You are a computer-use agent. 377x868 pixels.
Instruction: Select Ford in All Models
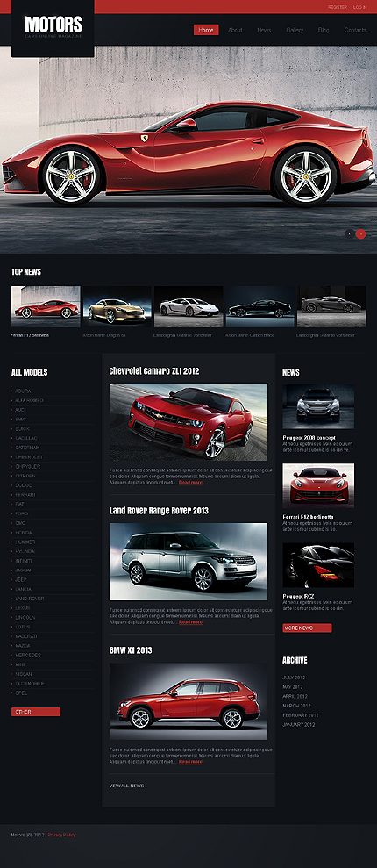tap(21, 513)
